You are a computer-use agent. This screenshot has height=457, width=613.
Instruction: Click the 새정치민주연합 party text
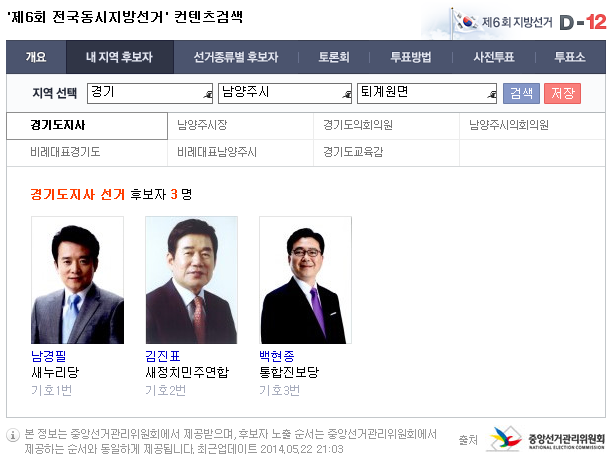(x=187, y=372)
